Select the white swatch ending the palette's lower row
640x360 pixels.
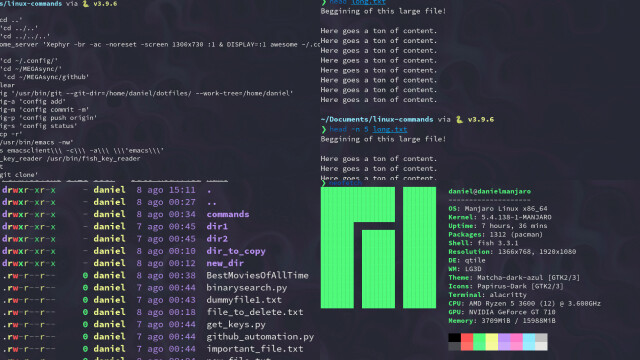541,346
